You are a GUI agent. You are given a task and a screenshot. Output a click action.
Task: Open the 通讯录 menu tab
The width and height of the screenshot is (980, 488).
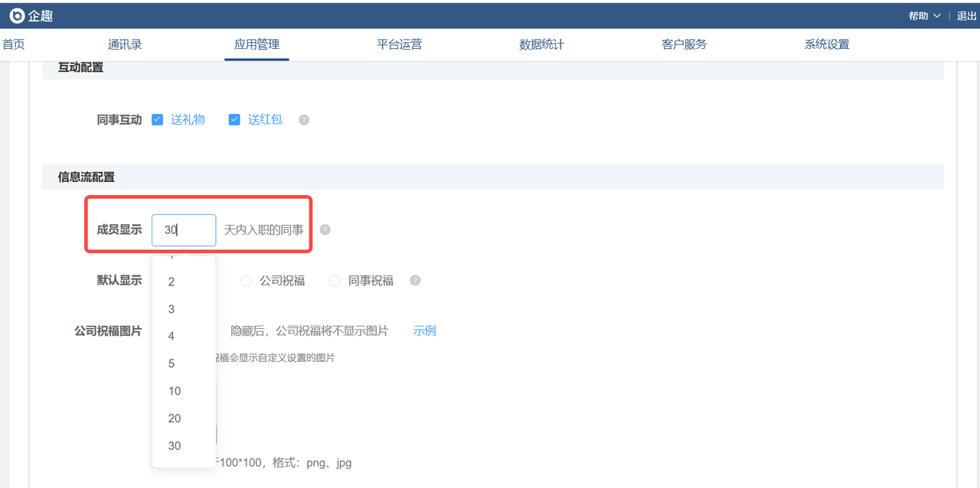tap(125, 44)
